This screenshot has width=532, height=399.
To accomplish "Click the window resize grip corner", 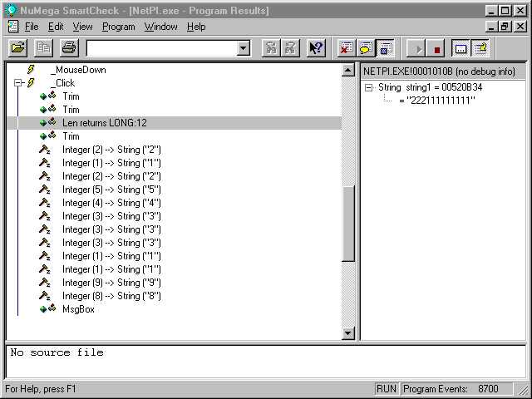I will tap(522, 389).
